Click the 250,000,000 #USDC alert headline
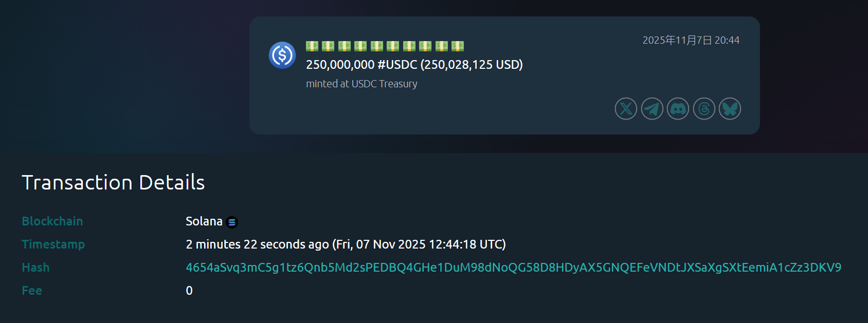 pos(414,65)
